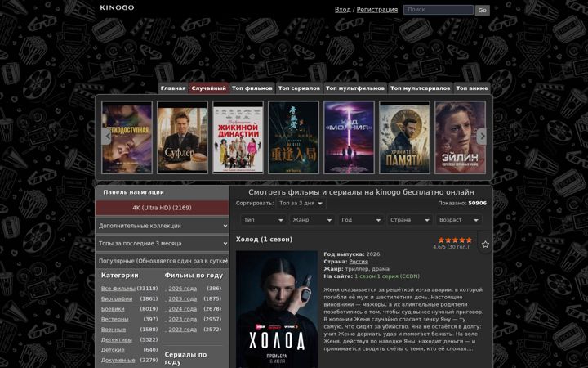The height and width of the screenshot is (368, 588).
Task: Click the Поиск search field
Action: (439, 10)
